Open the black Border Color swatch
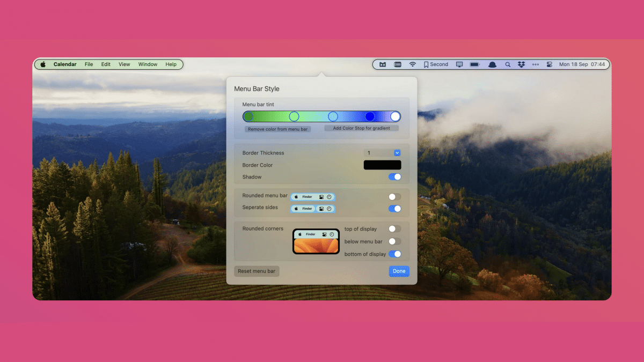This screenshot has height=362, width=644. 382,165
